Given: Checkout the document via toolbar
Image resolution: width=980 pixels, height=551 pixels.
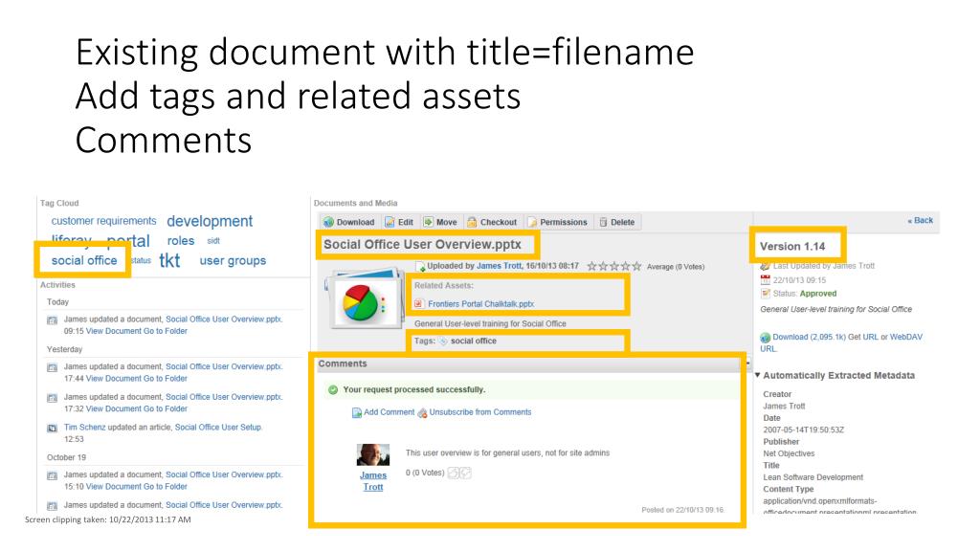Looking at the screenshot, I should 492,222.
